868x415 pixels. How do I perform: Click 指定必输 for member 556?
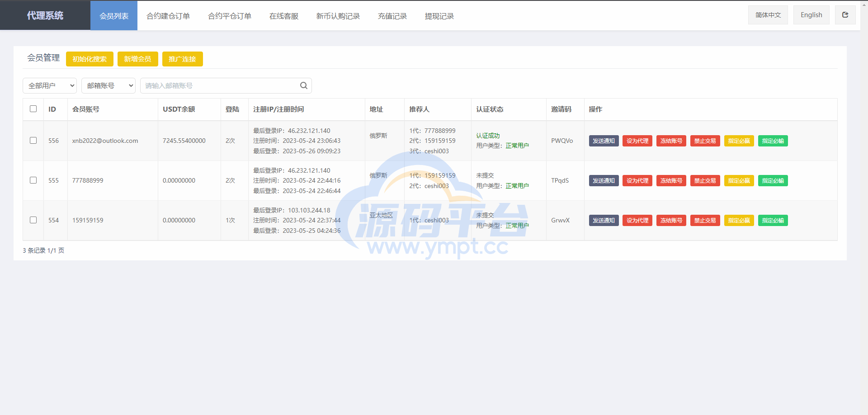click(773, 141)
